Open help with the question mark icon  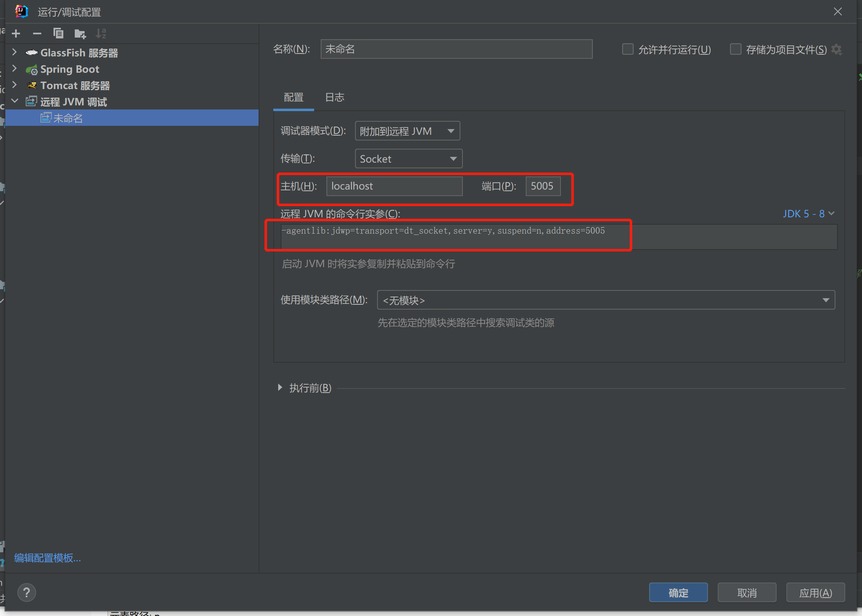click(27, 592)
